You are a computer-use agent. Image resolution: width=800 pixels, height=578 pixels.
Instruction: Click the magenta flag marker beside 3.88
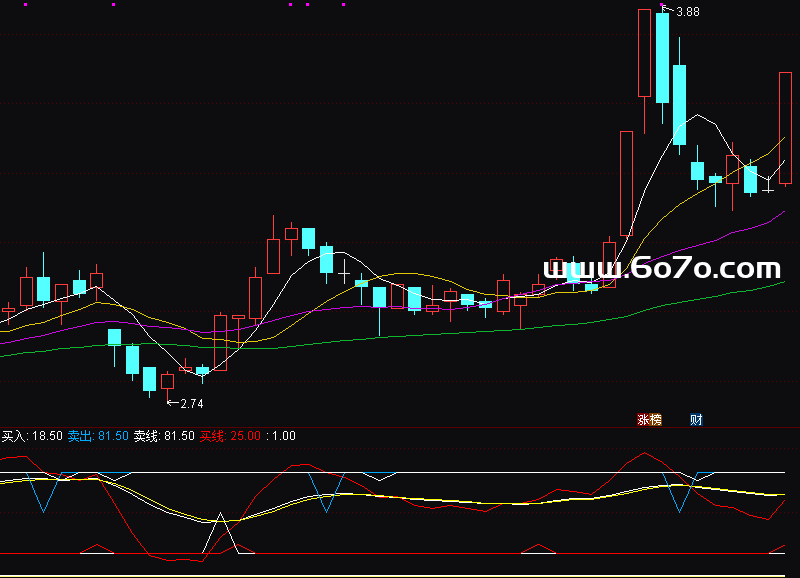point(661,5)
